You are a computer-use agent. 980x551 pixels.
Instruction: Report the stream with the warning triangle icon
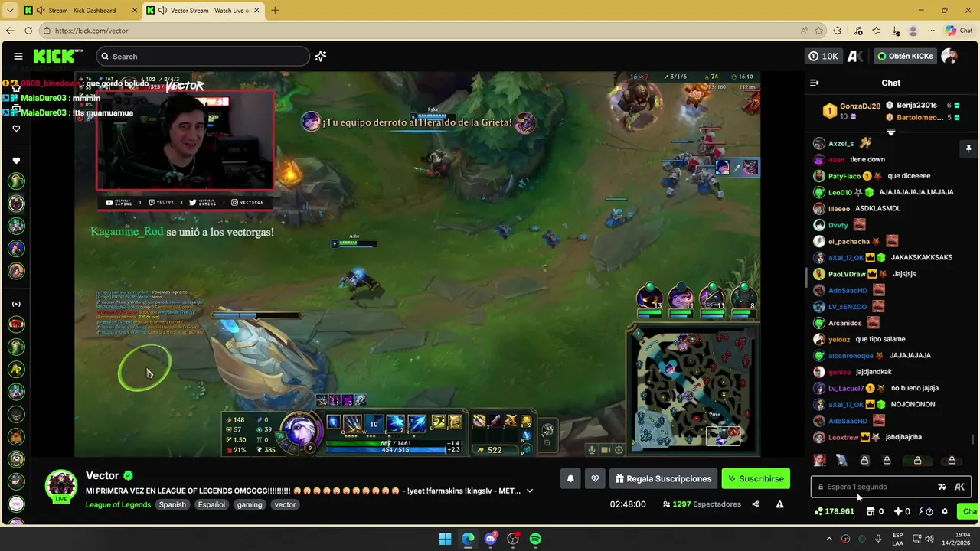point(779,504)
